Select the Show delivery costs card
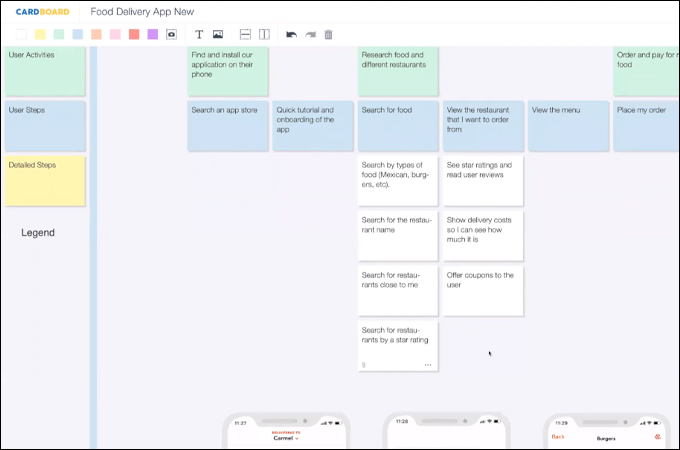The width and height of the screenshot is (680, 450). click(x=483, y=236)
